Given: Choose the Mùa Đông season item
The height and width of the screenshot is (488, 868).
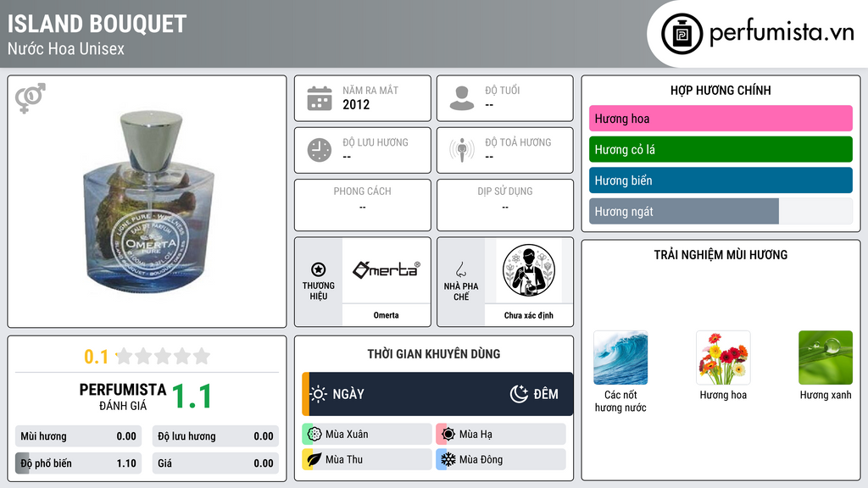Looking at the screenshot, I should coord(501,459).
